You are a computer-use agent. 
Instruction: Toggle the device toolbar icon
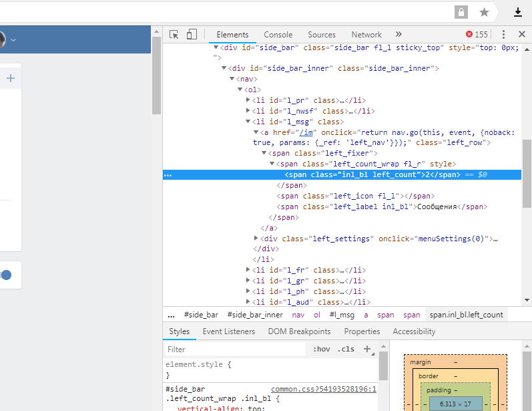pyautogui.click(x=192, y=34)
